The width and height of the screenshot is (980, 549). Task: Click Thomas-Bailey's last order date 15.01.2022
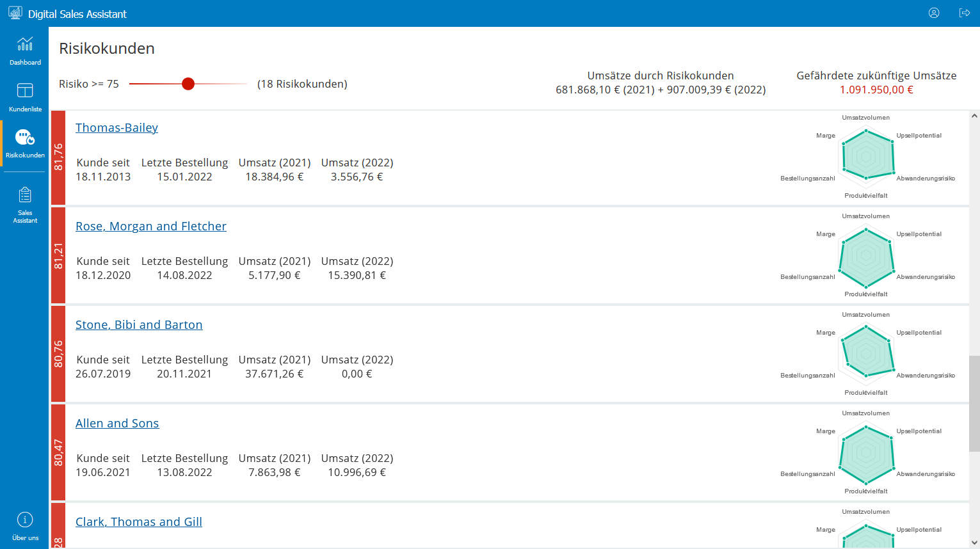point(184,177)
